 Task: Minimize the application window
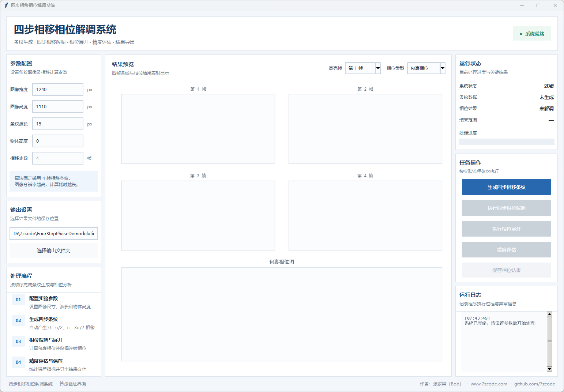[x=522, y=5]
